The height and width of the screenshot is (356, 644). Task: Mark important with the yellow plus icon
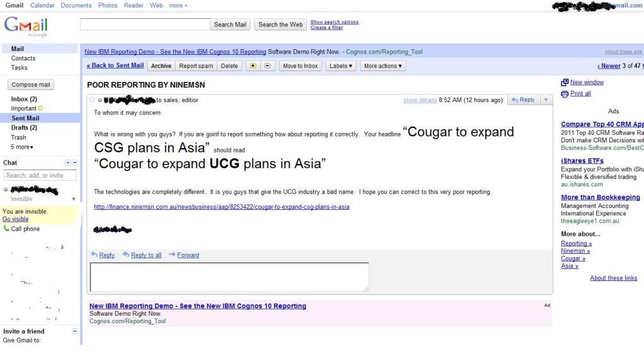[x=253, y=66]
